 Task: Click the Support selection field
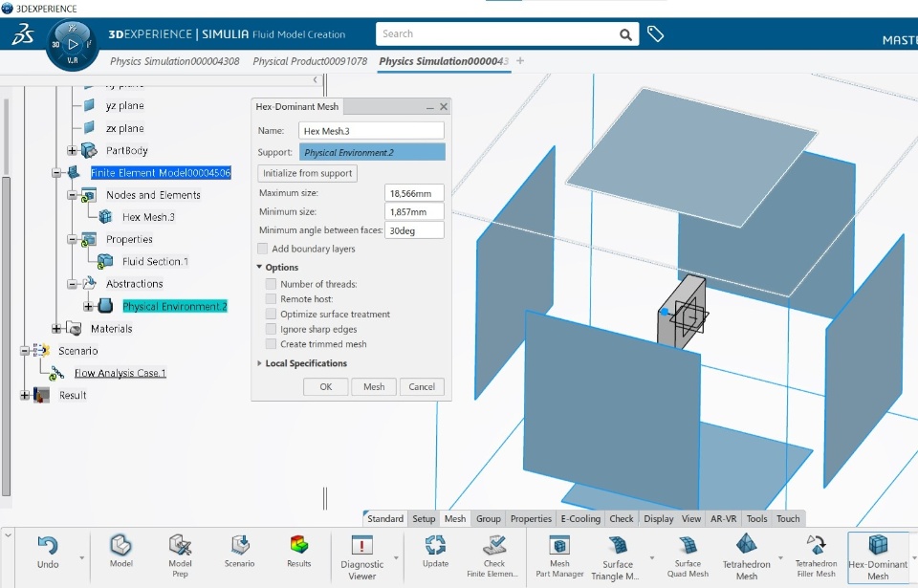click(372, 152)
